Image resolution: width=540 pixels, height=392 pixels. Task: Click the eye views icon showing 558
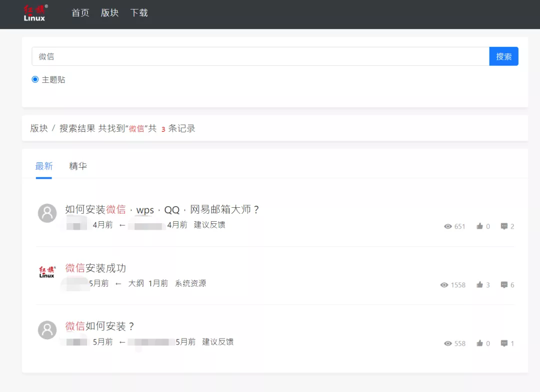coord(447,343)
